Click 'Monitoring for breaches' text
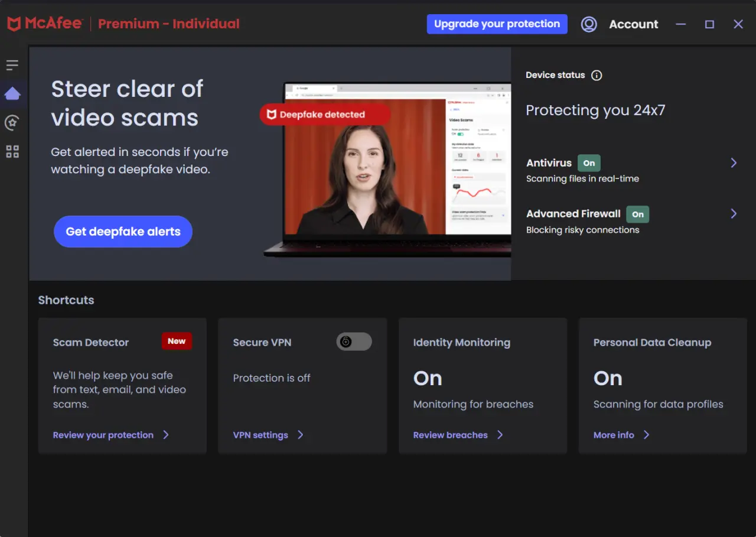756x537 pixels. pyautogui.click(x=474, y=404)
